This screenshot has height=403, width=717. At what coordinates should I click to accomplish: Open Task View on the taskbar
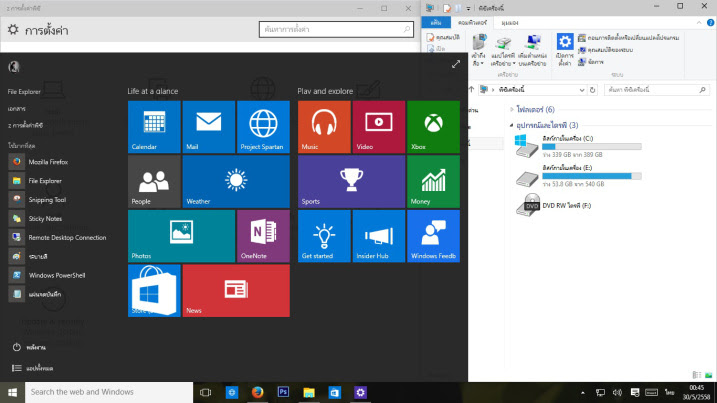pyautogui.click(x=206, y=392)
